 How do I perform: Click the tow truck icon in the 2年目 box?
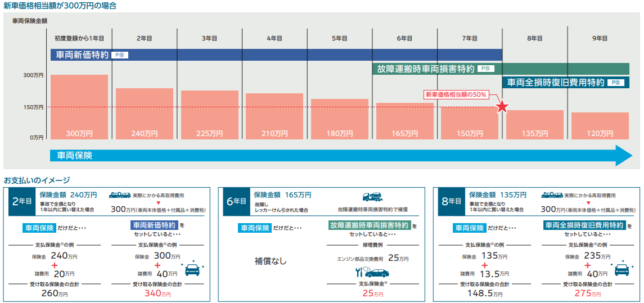click(x=121, y=196)
